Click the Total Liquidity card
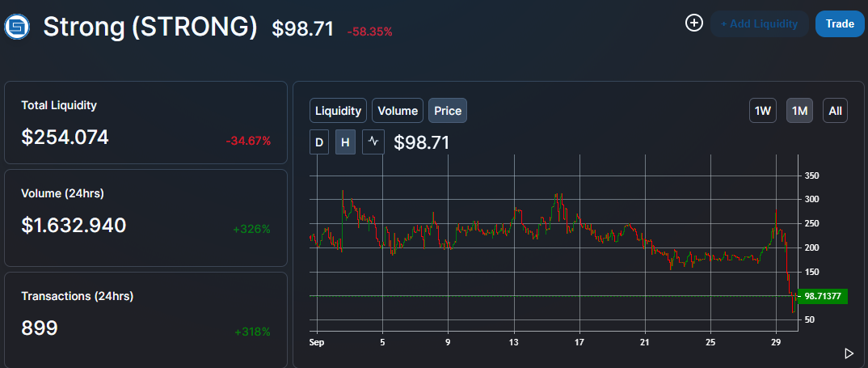868x368 pixels. (146, 123)
